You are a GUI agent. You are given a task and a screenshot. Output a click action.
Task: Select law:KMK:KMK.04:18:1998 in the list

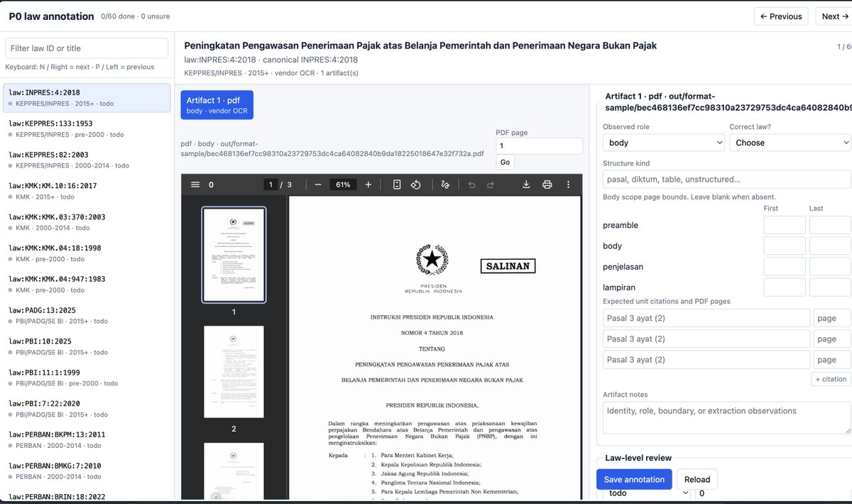[87, 253]
